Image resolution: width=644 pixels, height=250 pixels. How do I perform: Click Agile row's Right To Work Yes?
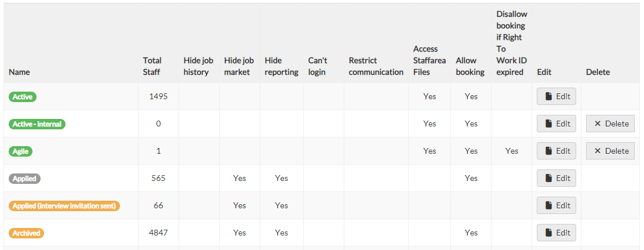coord(512,151)
